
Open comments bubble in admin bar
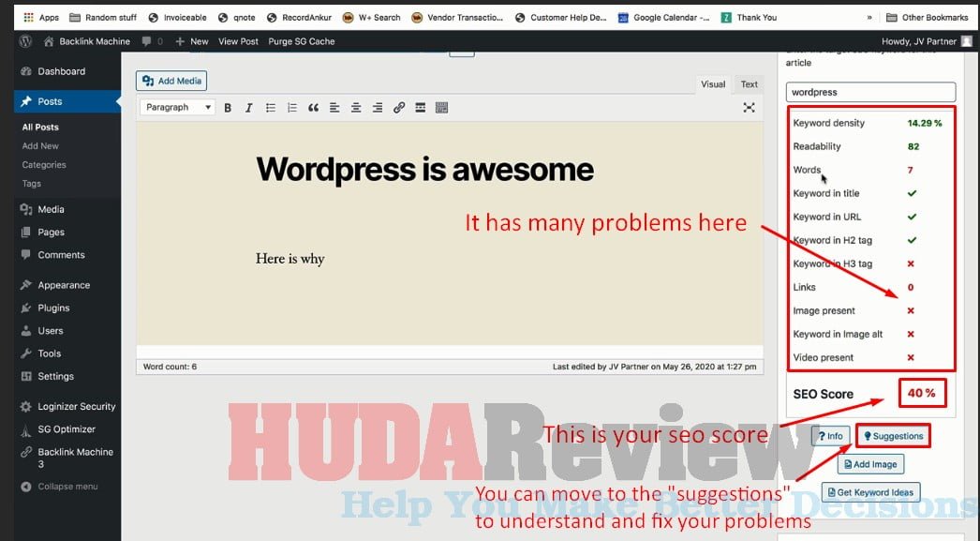point(152,41)
